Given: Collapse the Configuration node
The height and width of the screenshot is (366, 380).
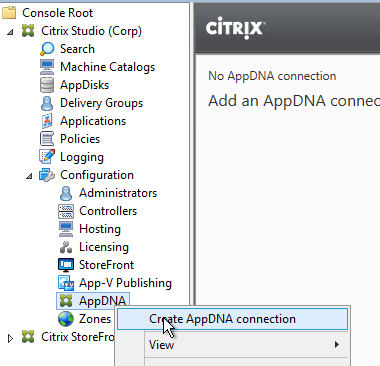Looking at the screenshot, I should [29, 176].
